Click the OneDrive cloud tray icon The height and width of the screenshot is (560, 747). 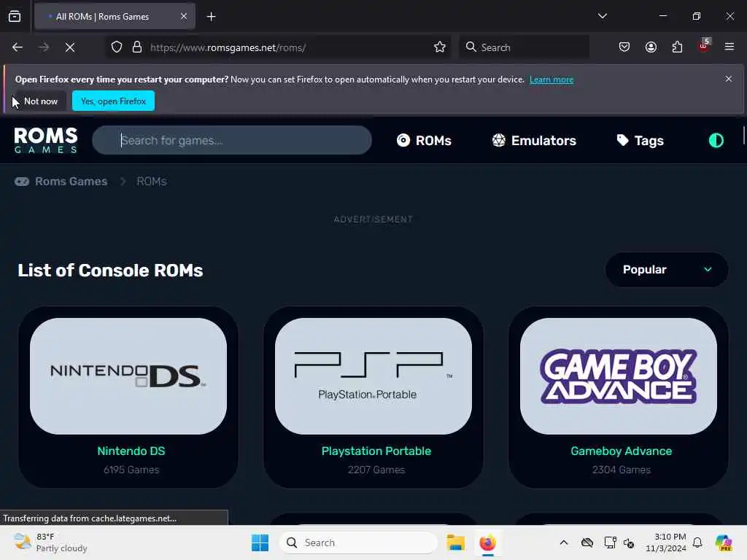click(587, 542)
